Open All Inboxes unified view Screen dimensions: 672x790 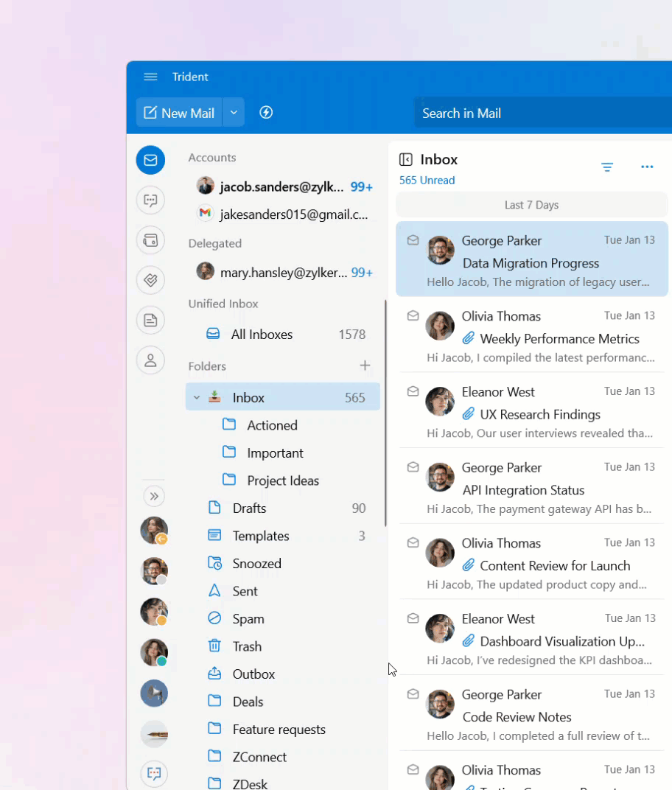283,335
